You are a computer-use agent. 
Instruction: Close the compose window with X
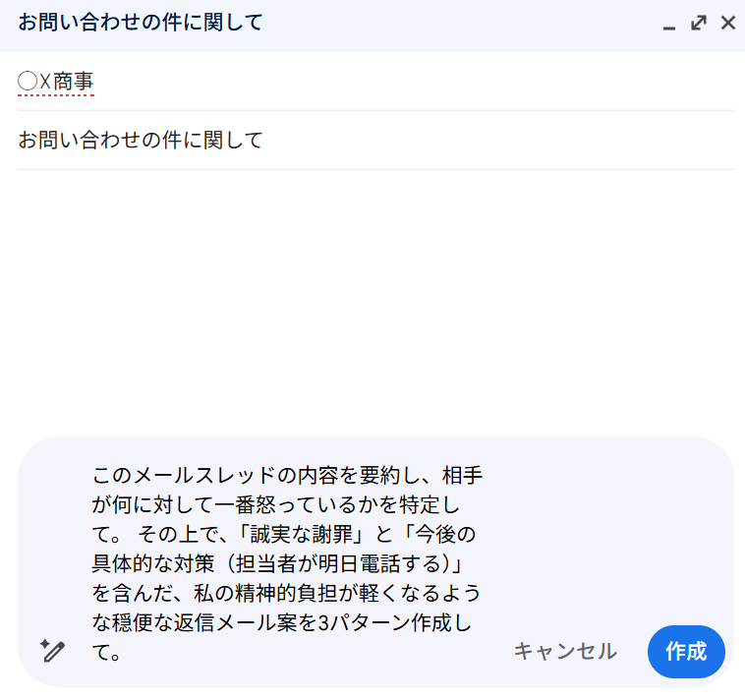tap(728, 23)
